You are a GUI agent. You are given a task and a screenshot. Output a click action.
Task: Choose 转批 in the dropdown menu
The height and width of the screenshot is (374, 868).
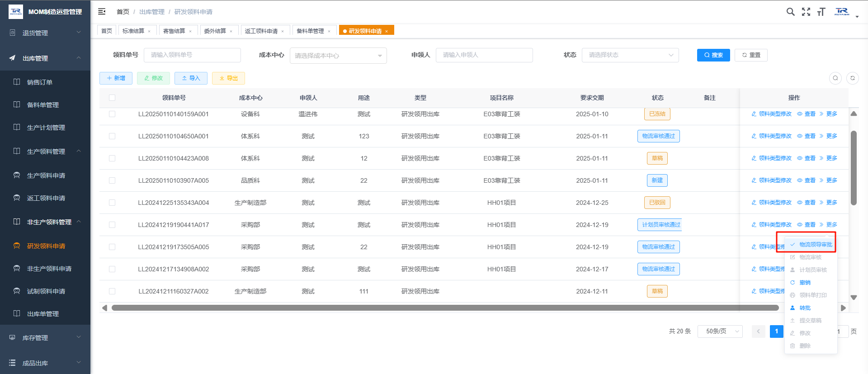click(811, 308)
